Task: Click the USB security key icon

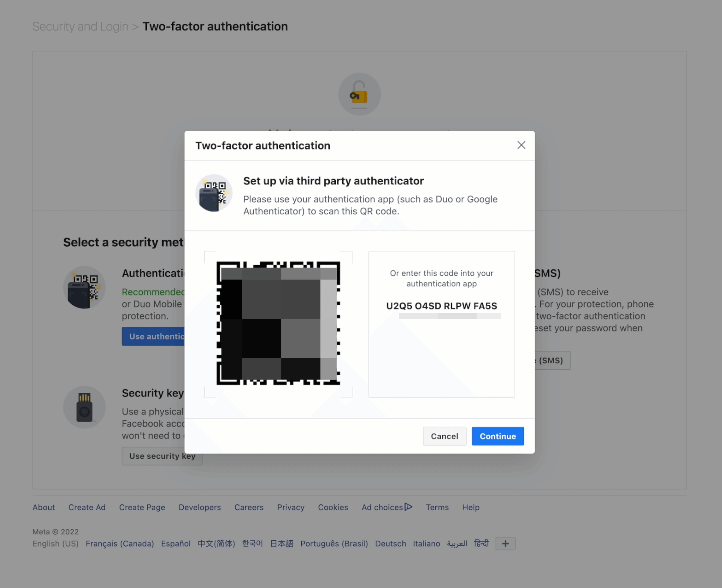Action: click(84, 407)
